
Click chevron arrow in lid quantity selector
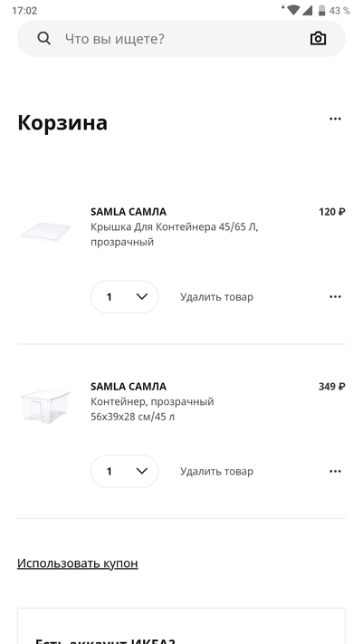(x=141, y=296)
